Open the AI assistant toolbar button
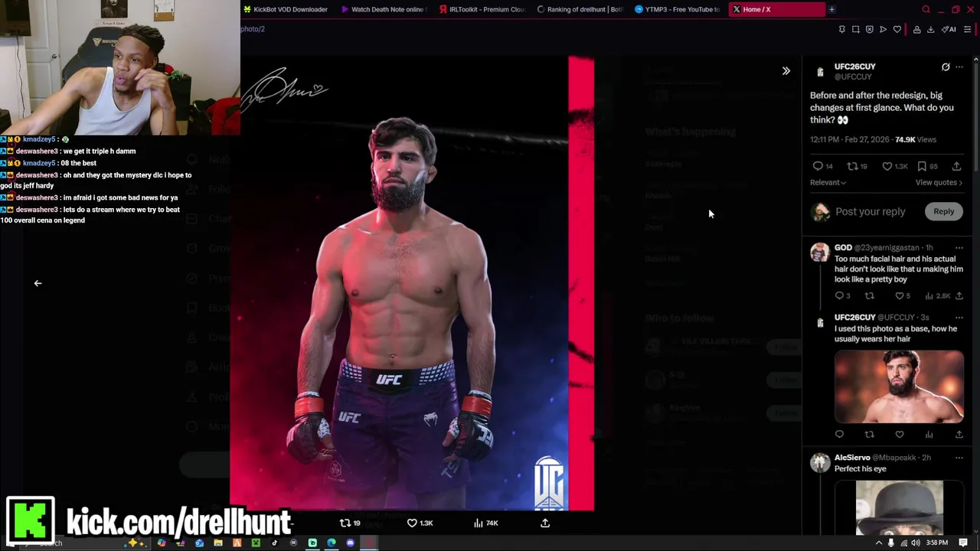 pyautogui.click(x=949, y=29)
